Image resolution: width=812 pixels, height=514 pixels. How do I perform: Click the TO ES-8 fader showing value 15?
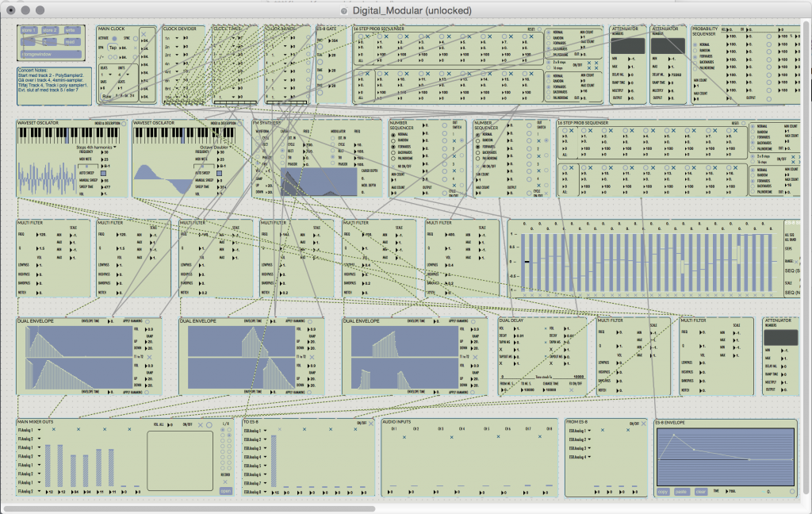[274, 460]
